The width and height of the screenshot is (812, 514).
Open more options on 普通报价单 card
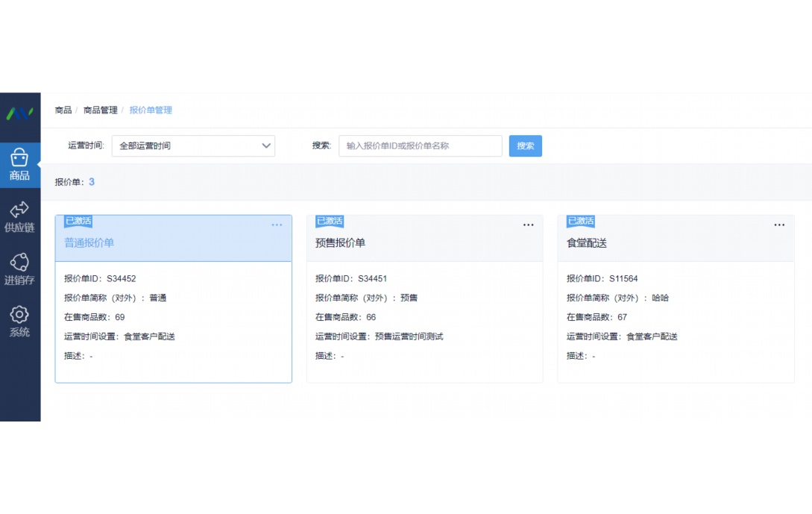tap(277, 225)
